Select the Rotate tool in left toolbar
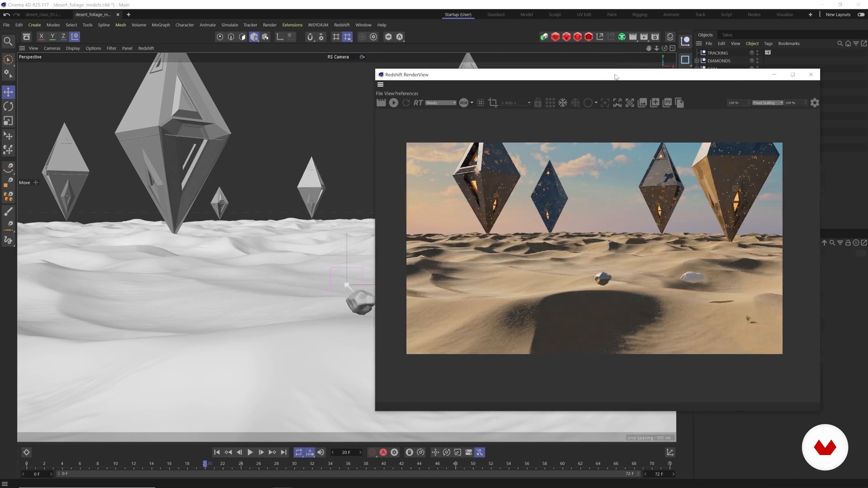 (x=8, y=106)
